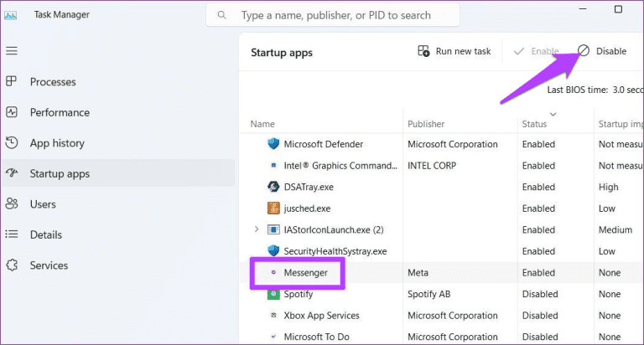
Task: Click Xbox App Services' Disabled status
Action: [x=540, y=316]
